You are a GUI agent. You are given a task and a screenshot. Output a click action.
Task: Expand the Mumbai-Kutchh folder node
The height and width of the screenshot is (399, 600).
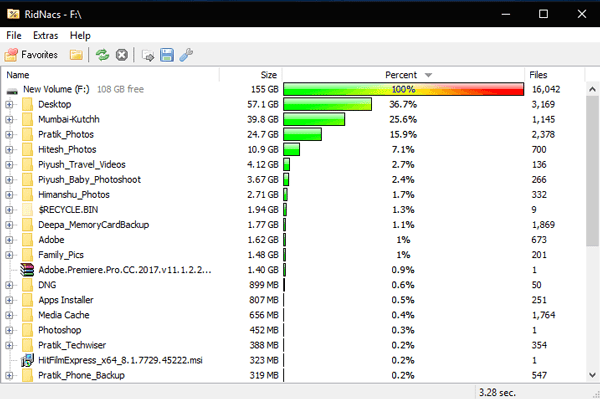tap(9, 119)
